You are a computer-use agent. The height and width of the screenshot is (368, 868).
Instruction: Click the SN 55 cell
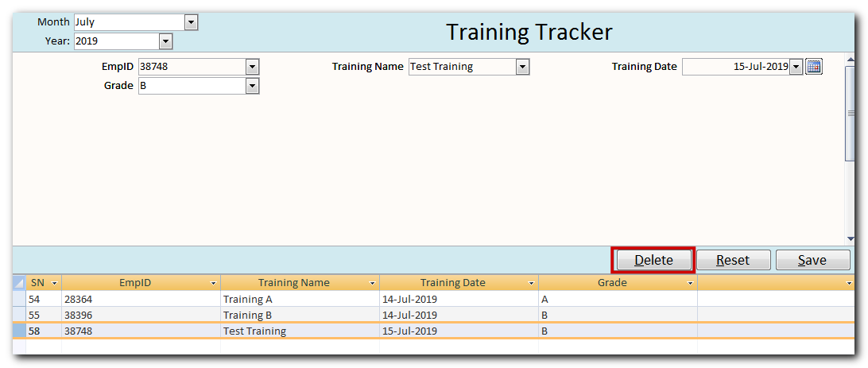click(44, 316)
